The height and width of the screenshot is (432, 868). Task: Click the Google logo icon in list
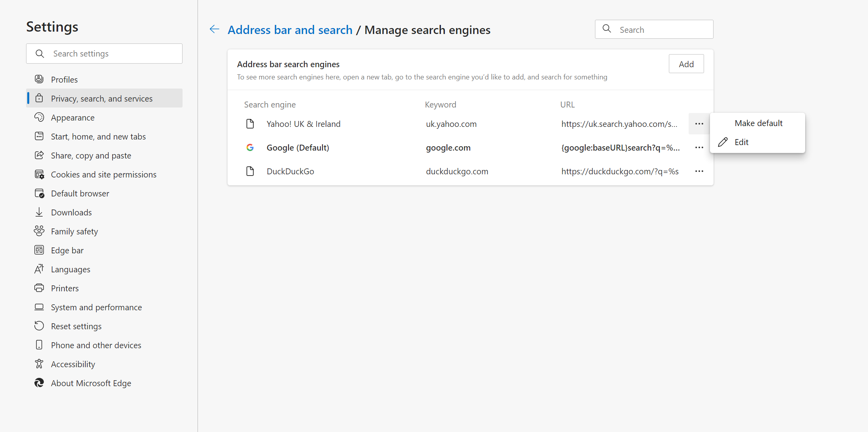tap(250, 147)
